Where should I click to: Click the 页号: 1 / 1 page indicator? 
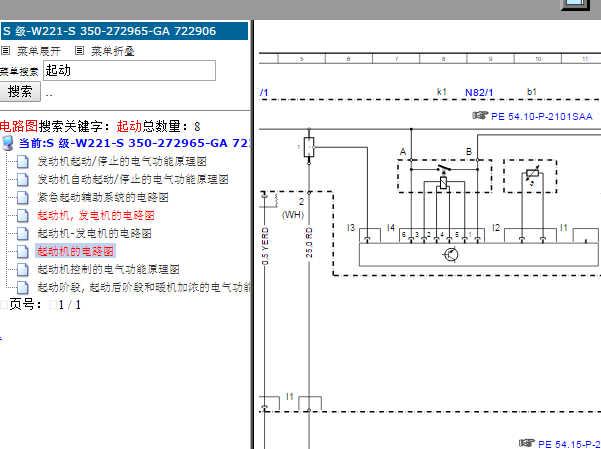45,305
